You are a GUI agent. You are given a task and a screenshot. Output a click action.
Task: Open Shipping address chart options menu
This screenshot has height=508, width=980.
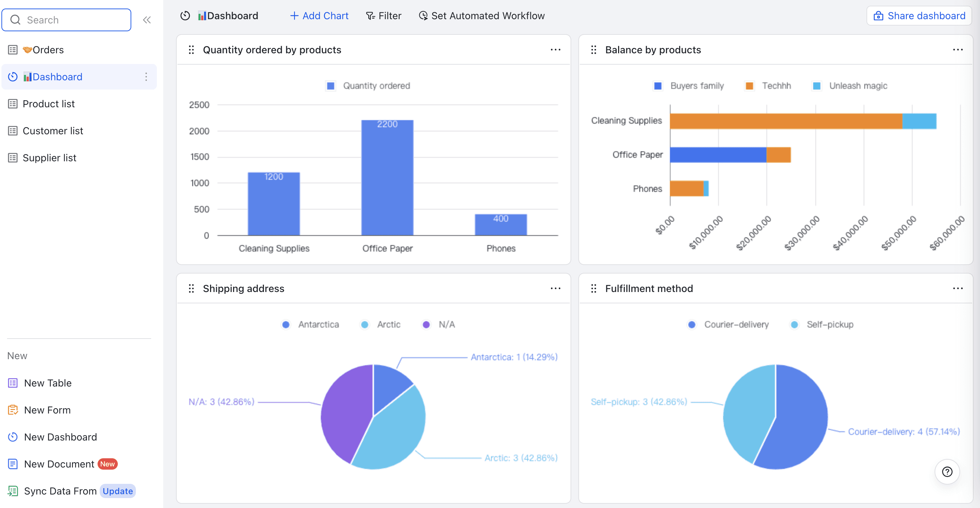tap(555, 289)
